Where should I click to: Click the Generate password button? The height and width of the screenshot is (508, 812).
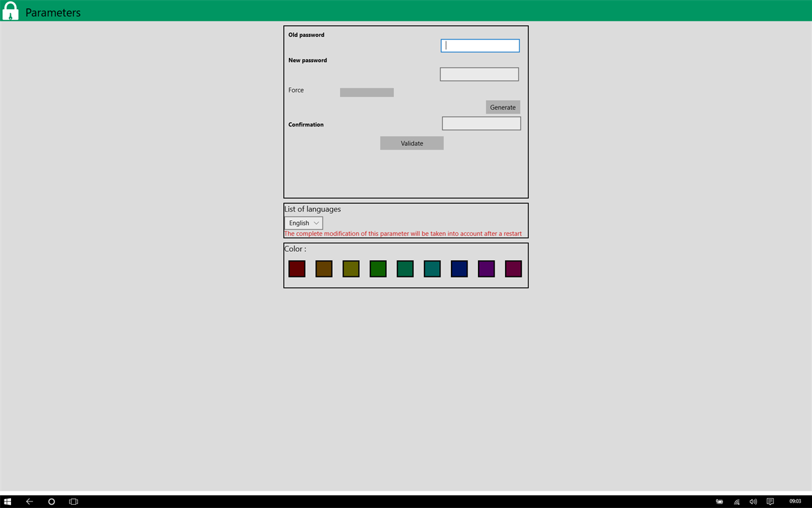click(502, 107)
